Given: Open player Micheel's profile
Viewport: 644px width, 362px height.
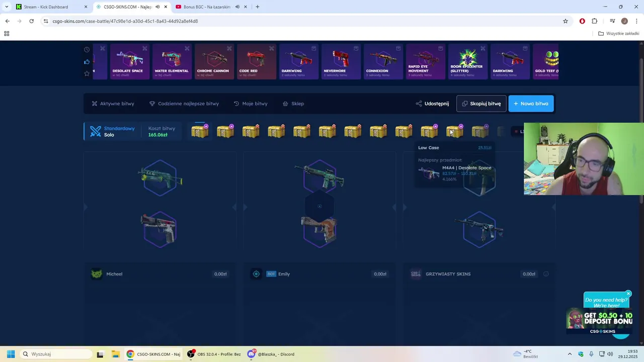Looking at the screenshot, I should 114,274.
